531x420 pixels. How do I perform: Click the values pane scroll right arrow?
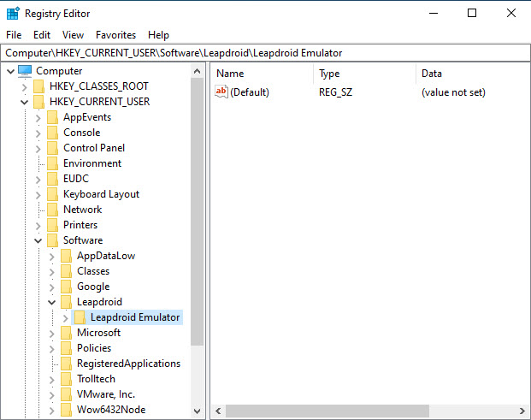click(x=522, y=411)
